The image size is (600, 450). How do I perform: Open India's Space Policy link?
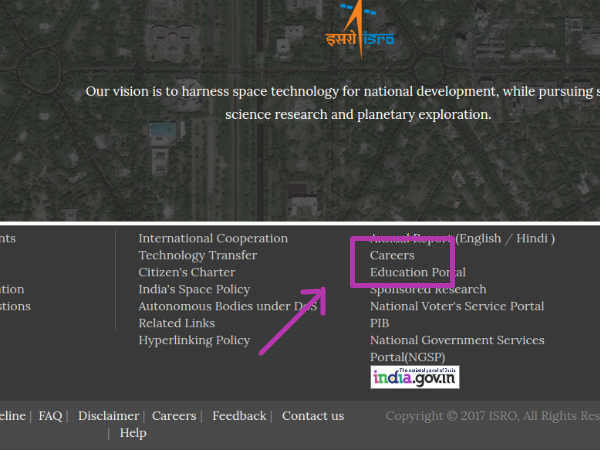194,289
